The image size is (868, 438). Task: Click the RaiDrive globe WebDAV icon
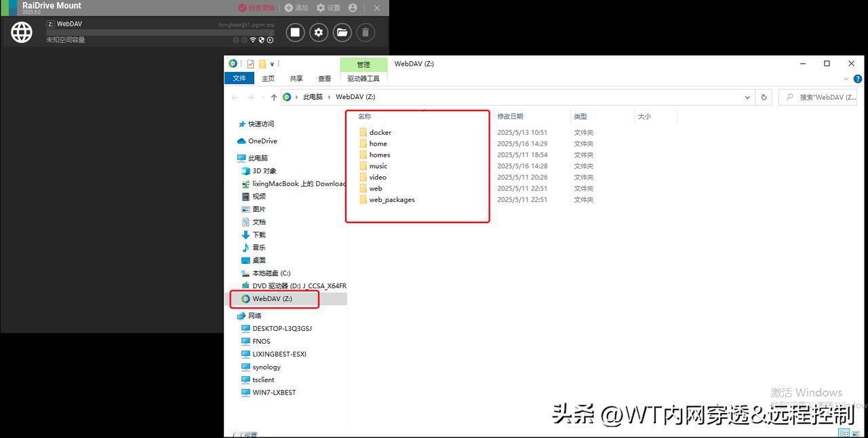point(22,32)
